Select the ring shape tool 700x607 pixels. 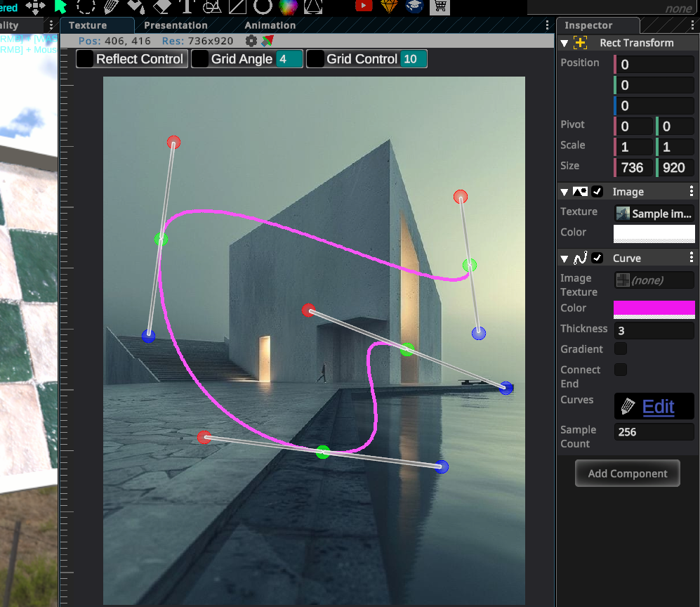coord(263,6)
